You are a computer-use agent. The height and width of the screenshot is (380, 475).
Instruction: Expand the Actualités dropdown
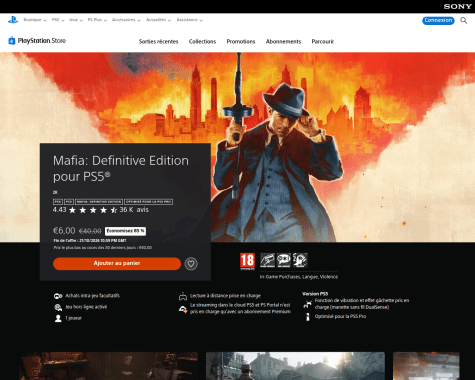click(158, 20)
